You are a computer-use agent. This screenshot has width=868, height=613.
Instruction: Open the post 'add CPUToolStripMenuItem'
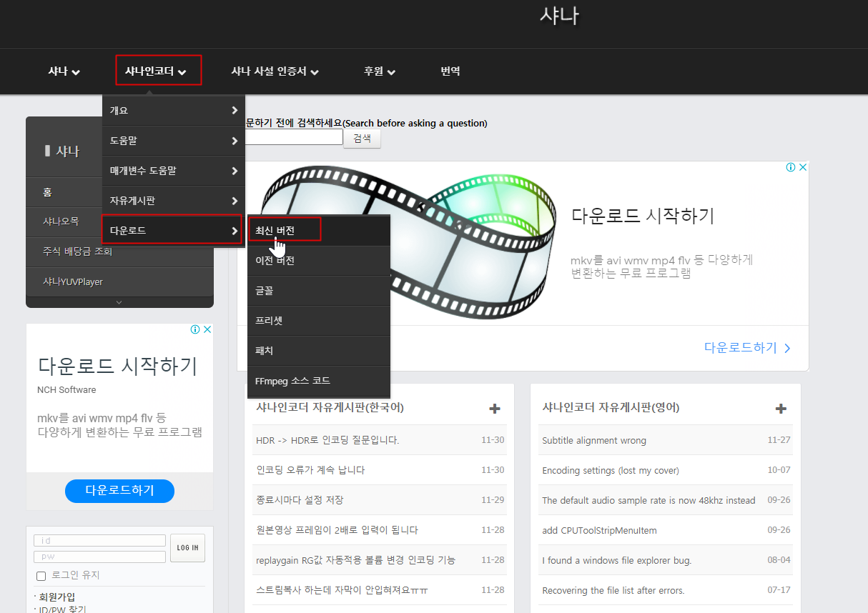pyautogui.click(x=599, y=530)
